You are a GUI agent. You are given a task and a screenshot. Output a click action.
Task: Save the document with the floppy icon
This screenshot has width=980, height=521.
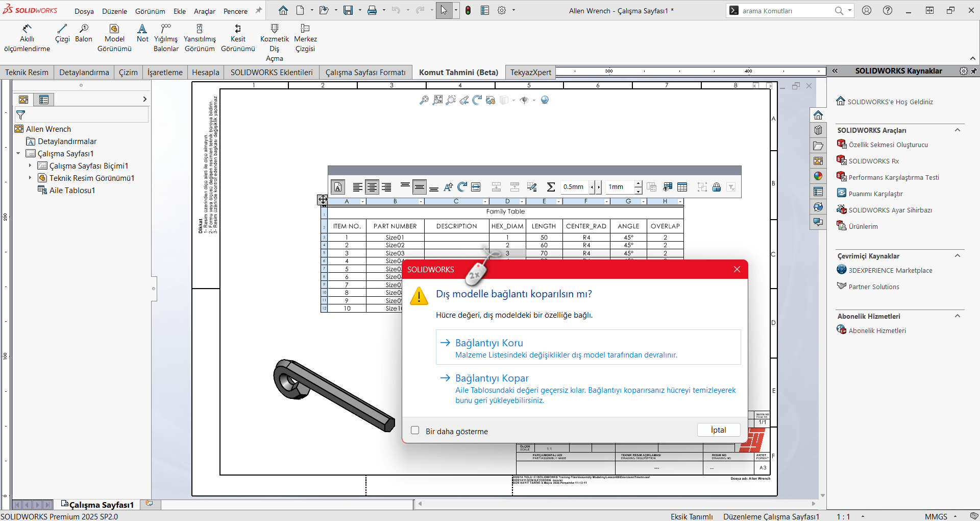[x=348, y=10]
